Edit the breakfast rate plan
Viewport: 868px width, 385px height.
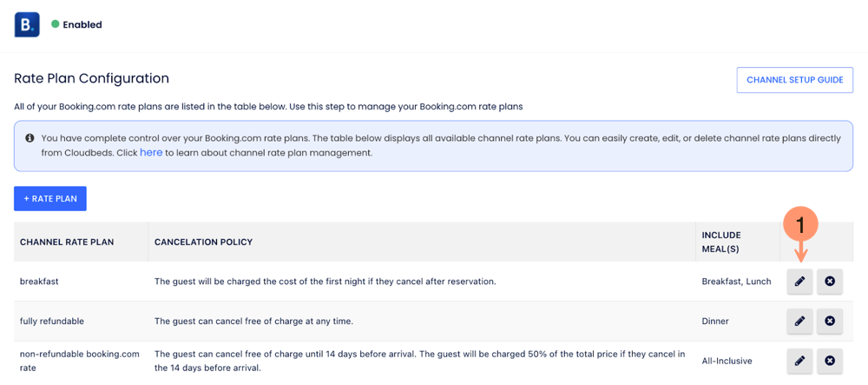pos(799,282)
